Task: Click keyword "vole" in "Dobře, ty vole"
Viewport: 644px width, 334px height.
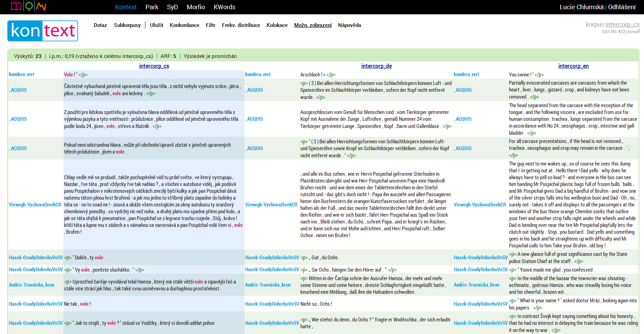Action: pos(99,258)
